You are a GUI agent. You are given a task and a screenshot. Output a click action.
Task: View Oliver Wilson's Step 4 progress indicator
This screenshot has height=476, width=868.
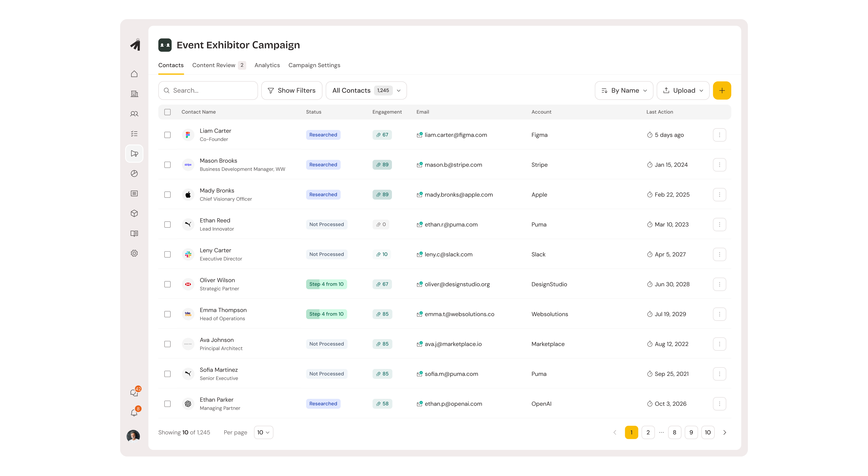click(326, 284)
